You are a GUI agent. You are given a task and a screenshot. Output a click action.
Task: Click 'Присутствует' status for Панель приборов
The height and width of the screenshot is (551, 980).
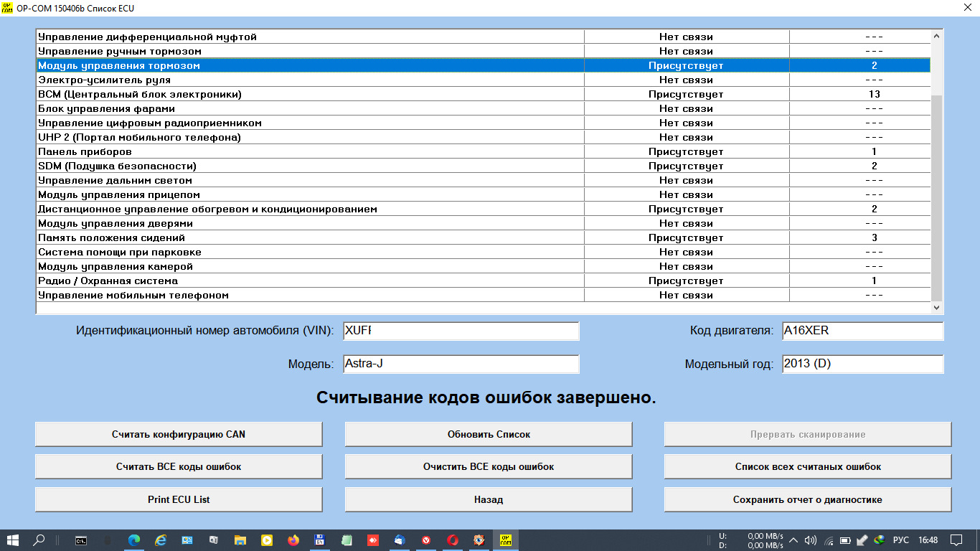click(686, 151)
